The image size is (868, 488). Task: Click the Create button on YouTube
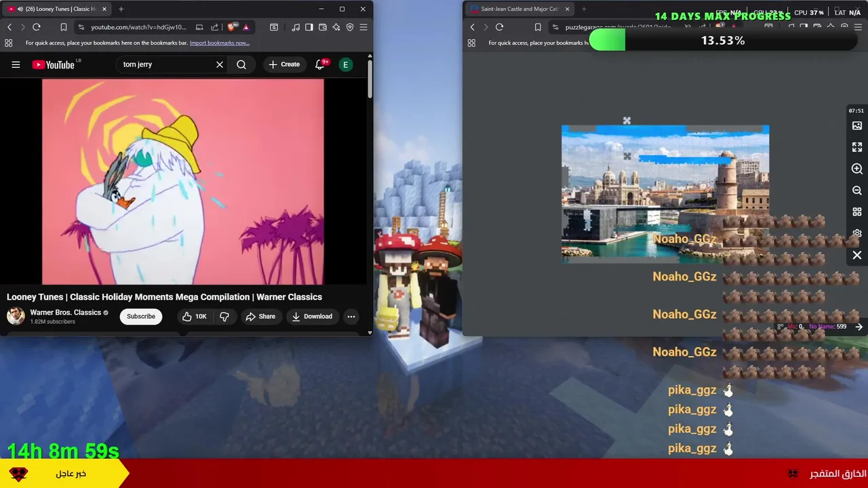coord(284,64)
